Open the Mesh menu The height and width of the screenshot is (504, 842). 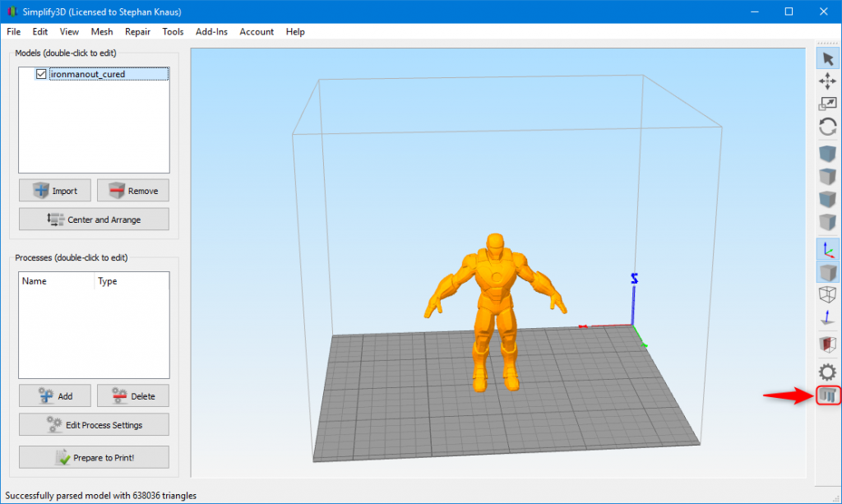tap(101, 31)
